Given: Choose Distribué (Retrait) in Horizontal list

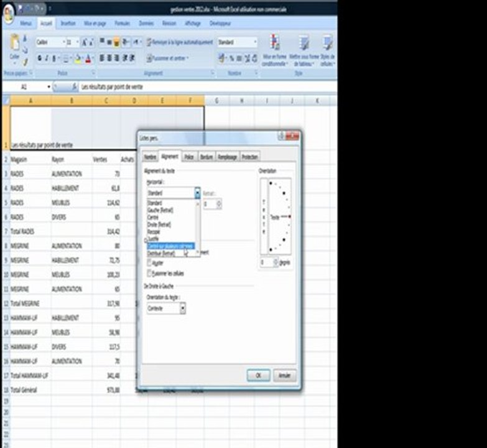Looking at the screenshot, I should 161,253.
